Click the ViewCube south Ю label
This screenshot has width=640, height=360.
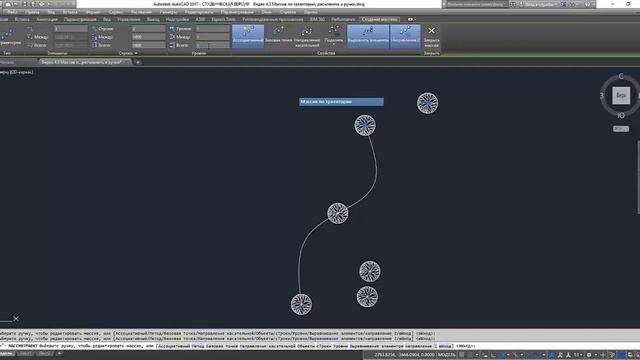[x=621, y=116]
